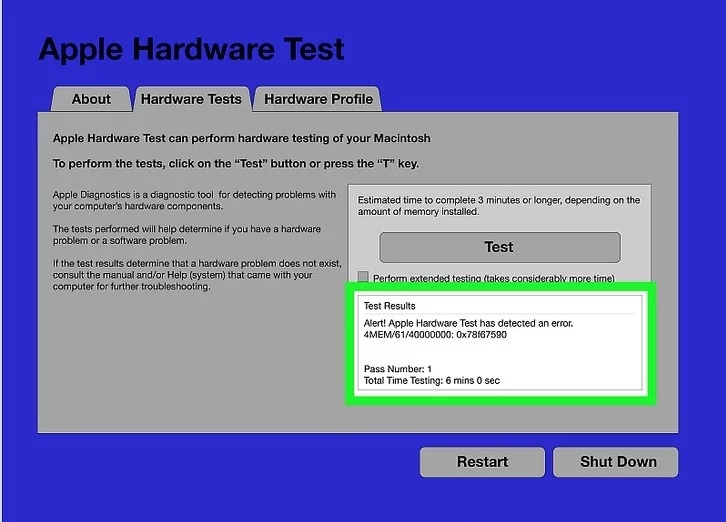The height and width of the screenshot is (522, 726).
Task: Click the Test button
Action: [499, 247]
